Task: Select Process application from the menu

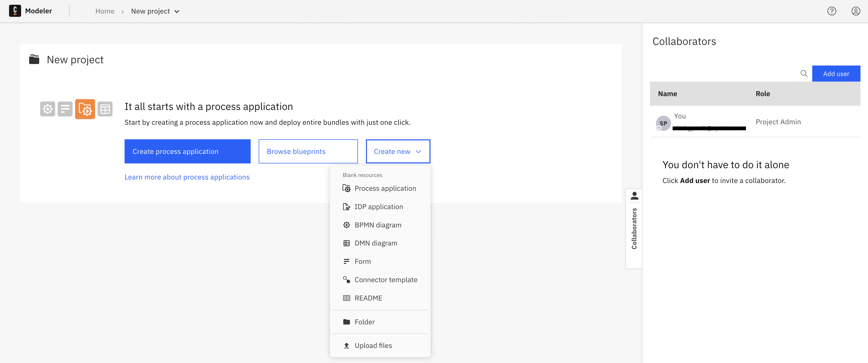Action: coord(380,189)
